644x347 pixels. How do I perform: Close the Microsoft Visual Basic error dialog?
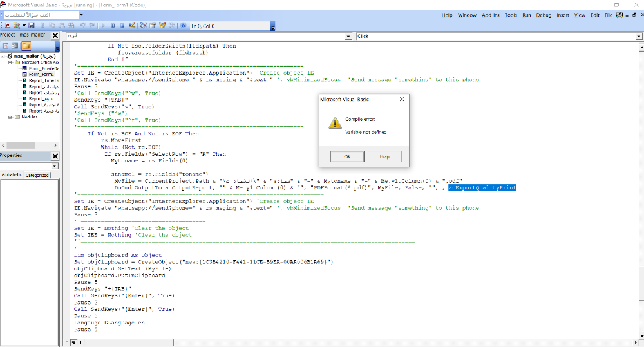[402, 99]
